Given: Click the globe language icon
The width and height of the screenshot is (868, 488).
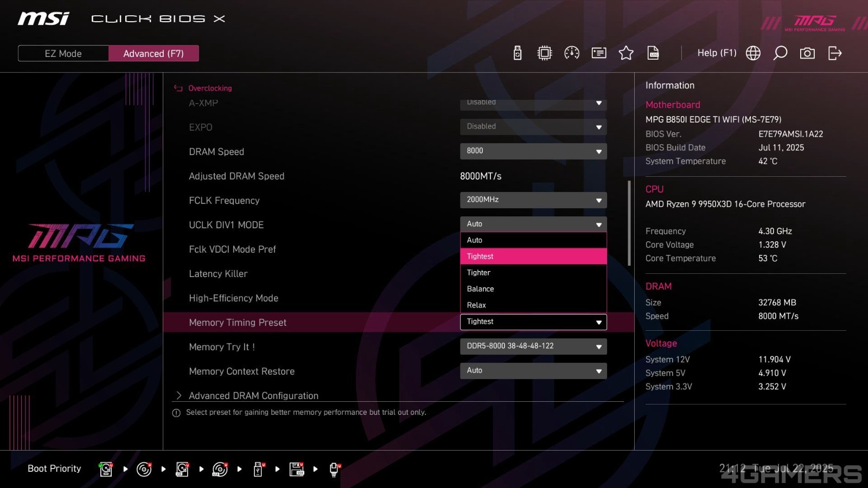Looking at the screenshot, I should pyautogui.click(x=753, y=53).
